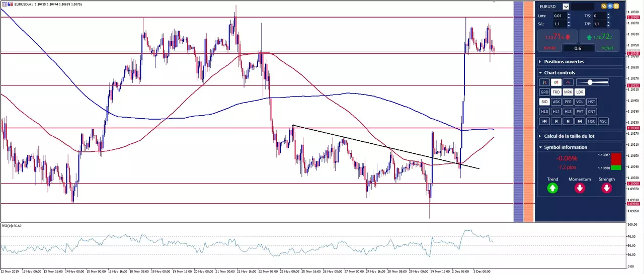The image size is (644, 274).
Task: Select the line chart style icon
Action: (568, 82)
